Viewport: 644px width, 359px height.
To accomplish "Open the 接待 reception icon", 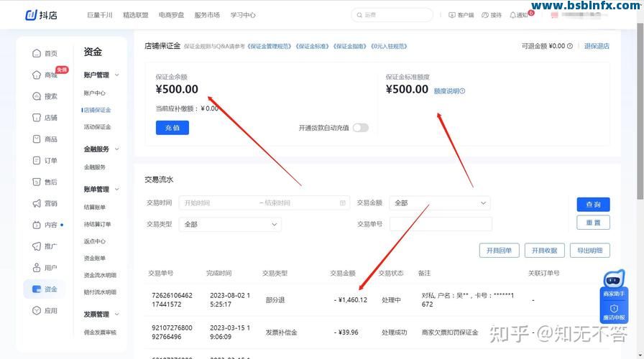I will 485,15.
